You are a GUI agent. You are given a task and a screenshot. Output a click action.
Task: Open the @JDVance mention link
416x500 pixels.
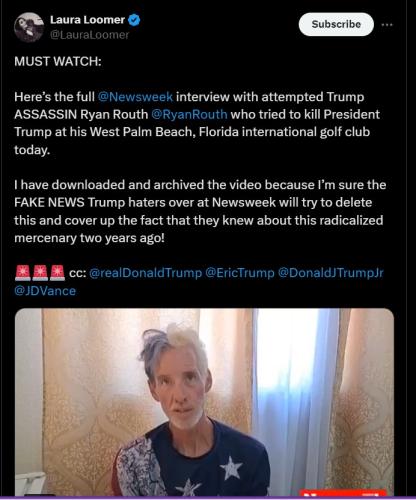pyautogui.click(x=45, y=291)
